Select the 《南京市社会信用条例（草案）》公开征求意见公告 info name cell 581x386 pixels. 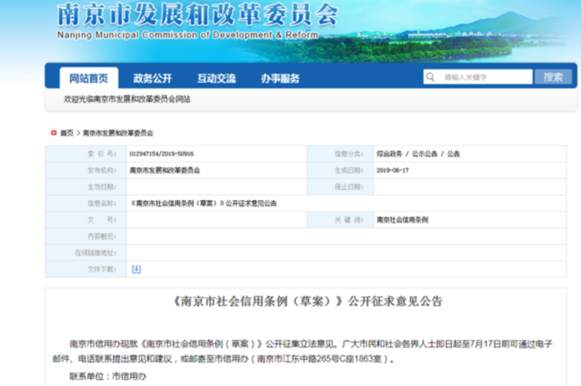(x=204, y=203)
